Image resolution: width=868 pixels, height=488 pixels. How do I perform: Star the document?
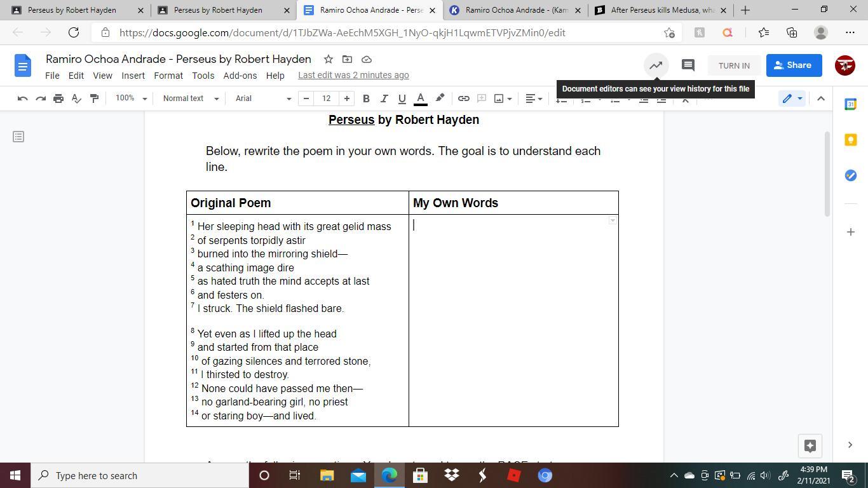pos(329,59)
